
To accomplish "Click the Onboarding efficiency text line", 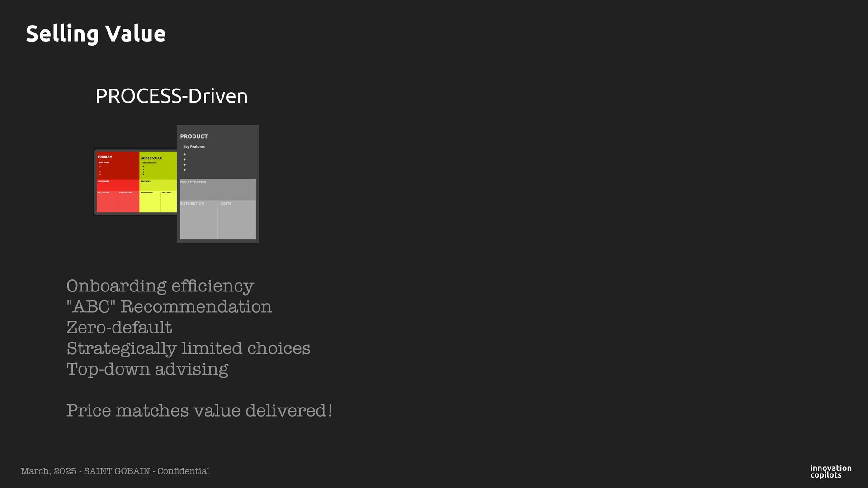I will click(x=160, y=286).
